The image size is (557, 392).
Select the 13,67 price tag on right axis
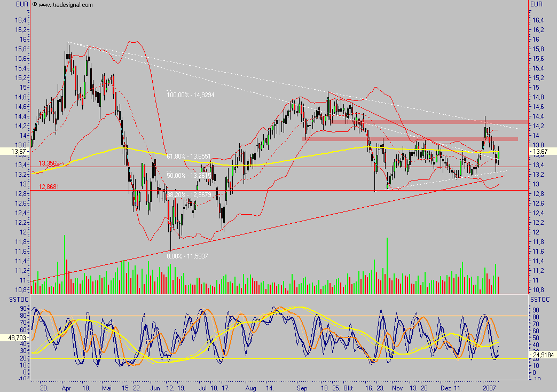543,152
